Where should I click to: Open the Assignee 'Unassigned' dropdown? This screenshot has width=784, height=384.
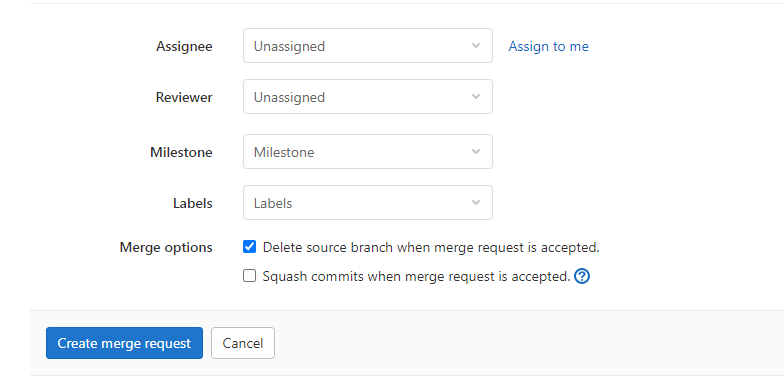point(368,46)
